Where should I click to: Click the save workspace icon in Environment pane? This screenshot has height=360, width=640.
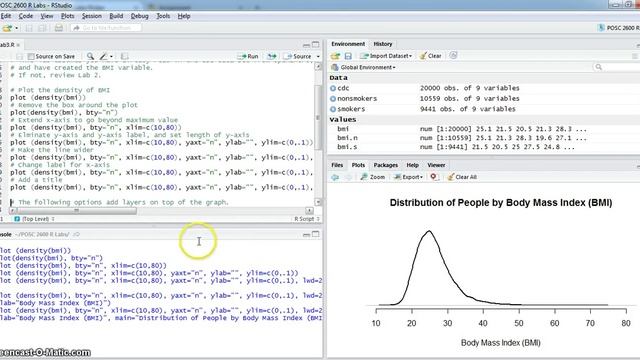[348, 56]
